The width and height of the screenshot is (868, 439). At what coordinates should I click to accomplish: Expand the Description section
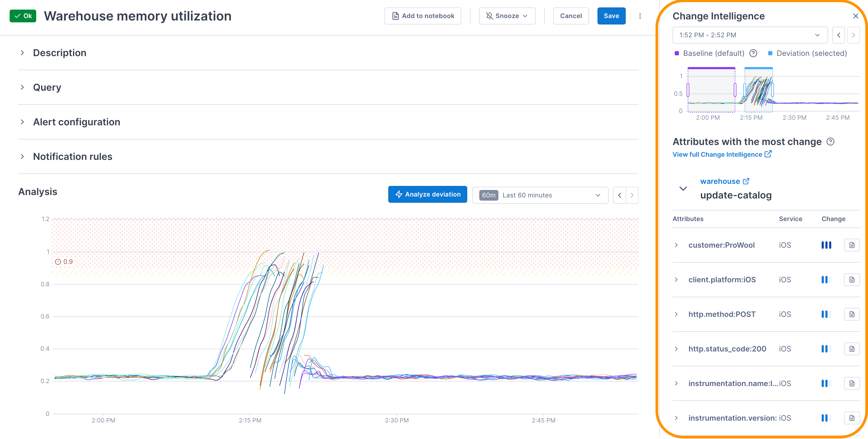click(x=23, y=52)
